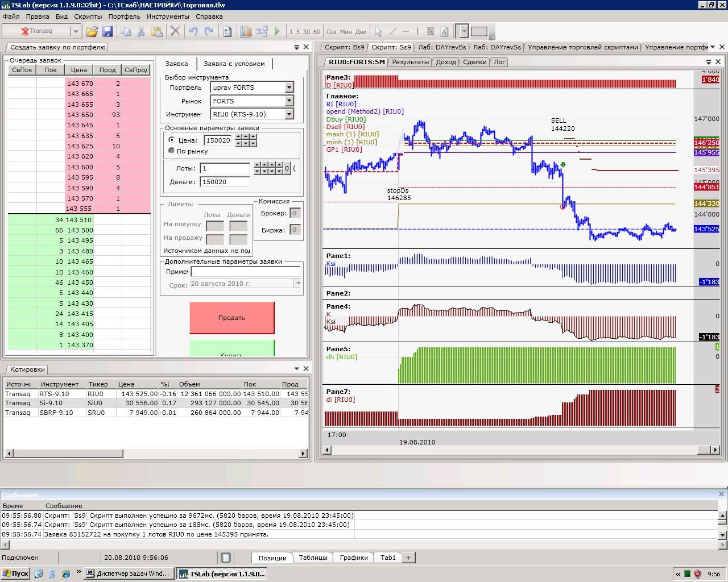Image resolution: width=728 pixels, height=582 pixels.
Task: Select the 'Цена' radio button
Action: [x=172, y=140]
